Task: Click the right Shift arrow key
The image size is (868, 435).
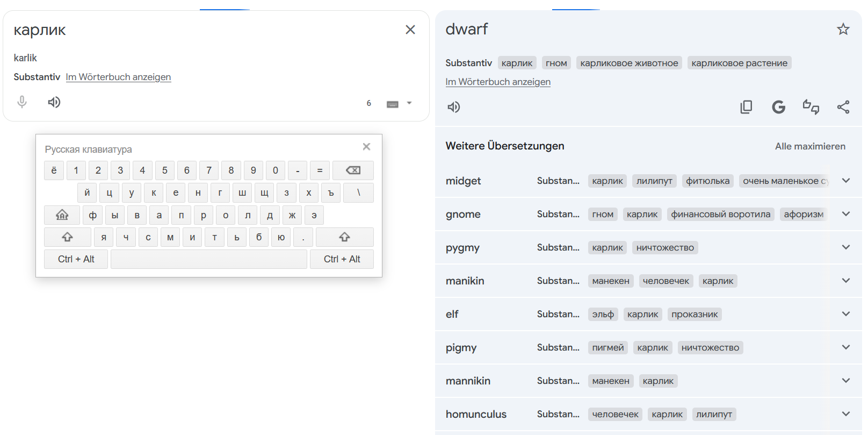Action: click(x=344, y=237)
